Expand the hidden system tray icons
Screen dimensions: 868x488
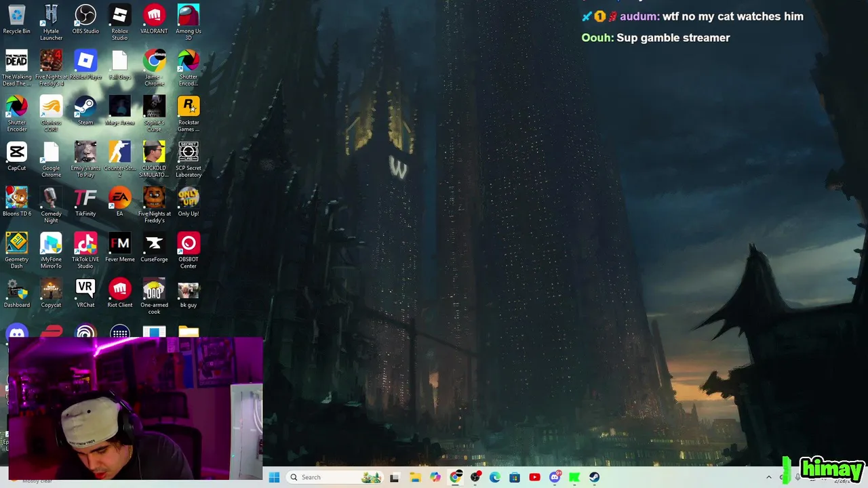point(768,477)
